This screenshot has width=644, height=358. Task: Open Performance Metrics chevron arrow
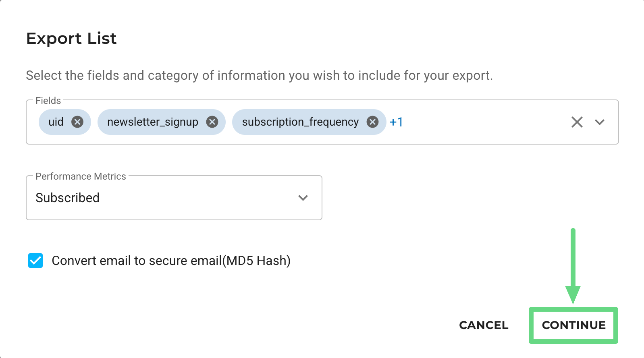[x=303, y=198]
